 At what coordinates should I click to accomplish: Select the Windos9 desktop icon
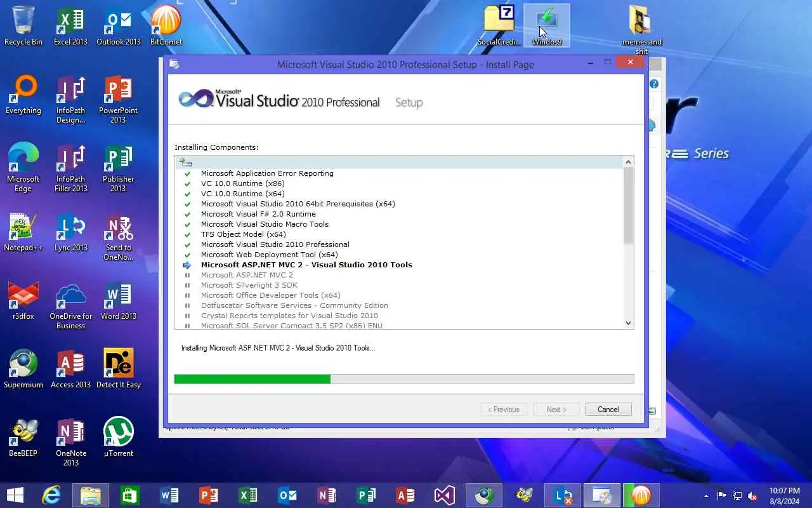(547, 26)
